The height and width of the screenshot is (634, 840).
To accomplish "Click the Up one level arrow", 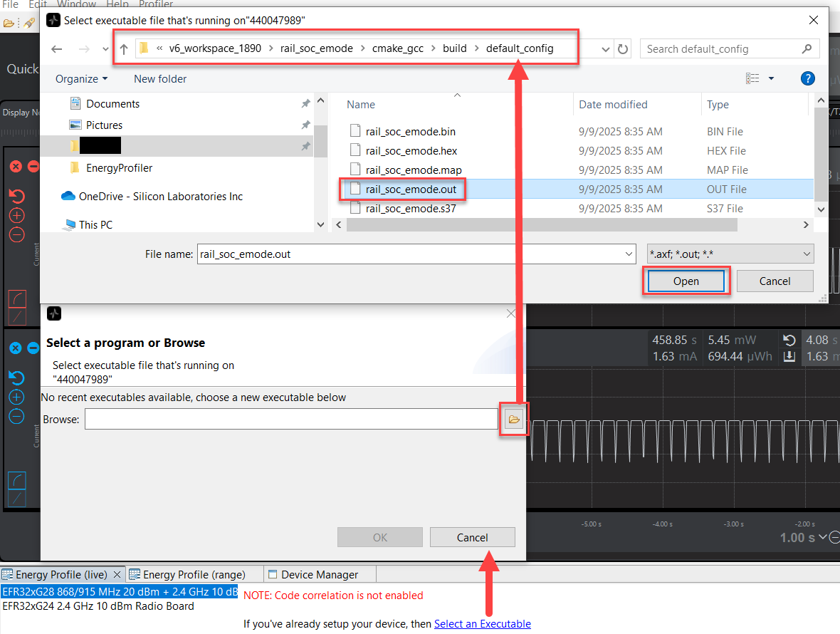I will pyautogui.click(x=124, y=49).
